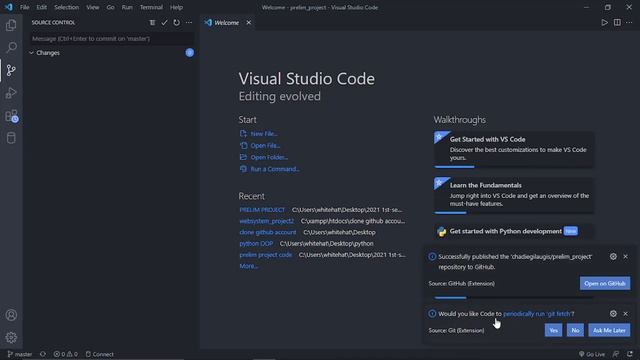This screenshot has height=360, width=640.
Task: Open settings gear on git fetch notification
Action: [x=613, y=313]
